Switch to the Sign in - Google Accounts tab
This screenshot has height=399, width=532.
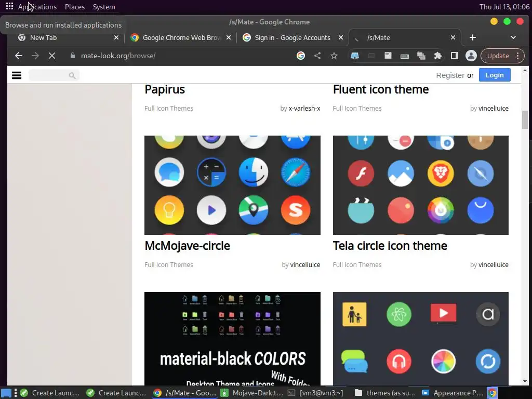point(292,37)
